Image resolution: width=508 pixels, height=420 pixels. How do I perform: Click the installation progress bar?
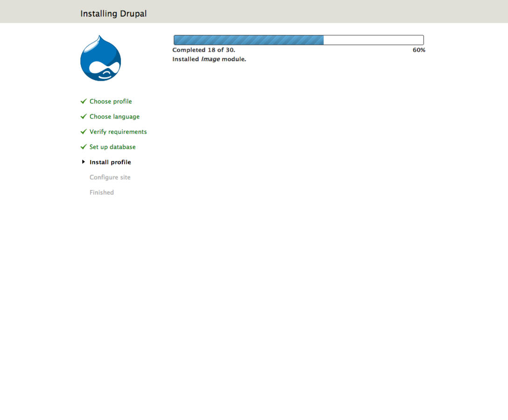click(x=299, y=40)
